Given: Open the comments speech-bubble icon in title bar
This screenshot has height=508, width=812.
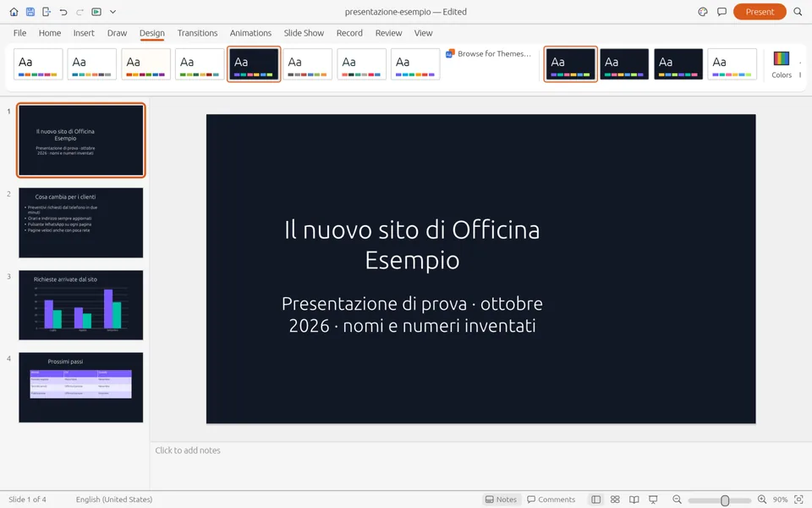Looking at the screenshot, I should tap(721, 11).
